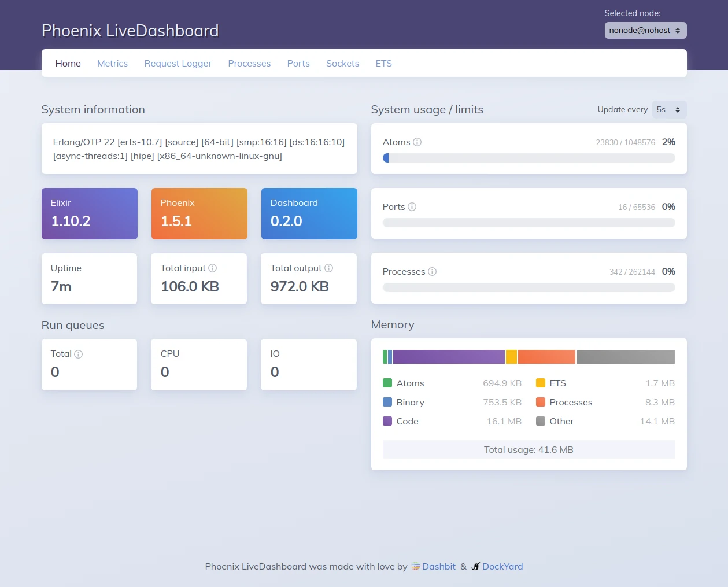This screenshot has width=728, height=587.
Task: Click the info icon next to Total input
Action: (212, 268)
